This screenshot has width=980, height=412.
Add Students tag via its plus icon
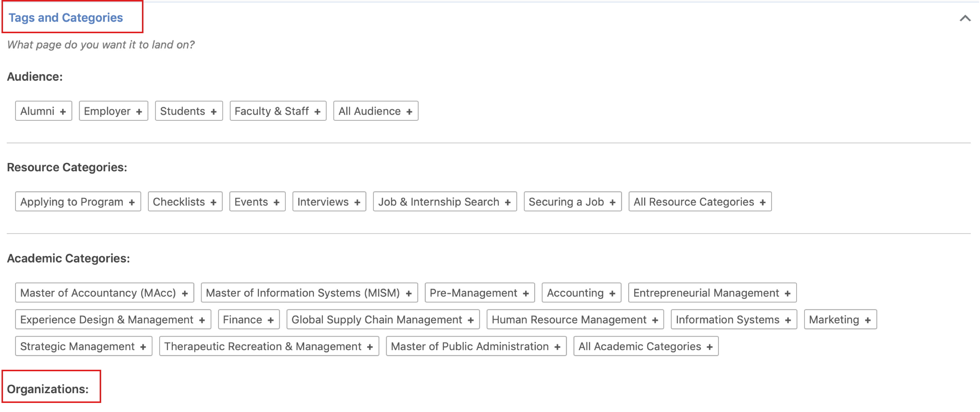coord(213,112)
